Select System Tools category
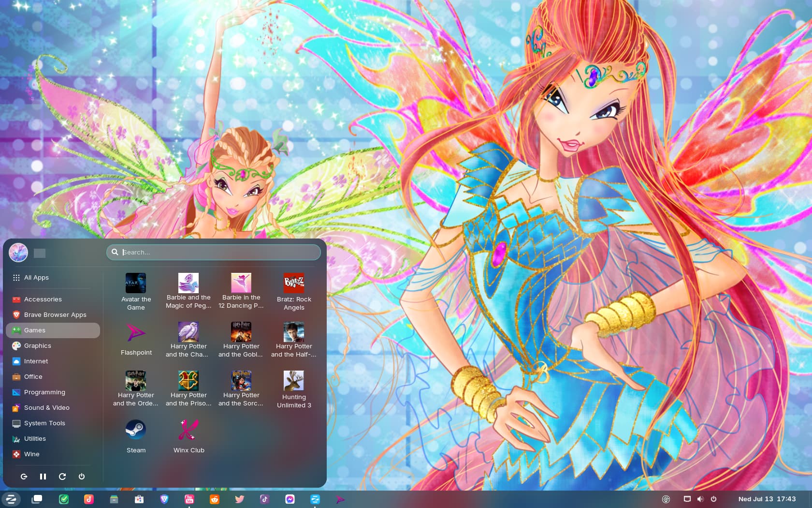This screenshot has height=508, width=812. (x=53, y=423)
